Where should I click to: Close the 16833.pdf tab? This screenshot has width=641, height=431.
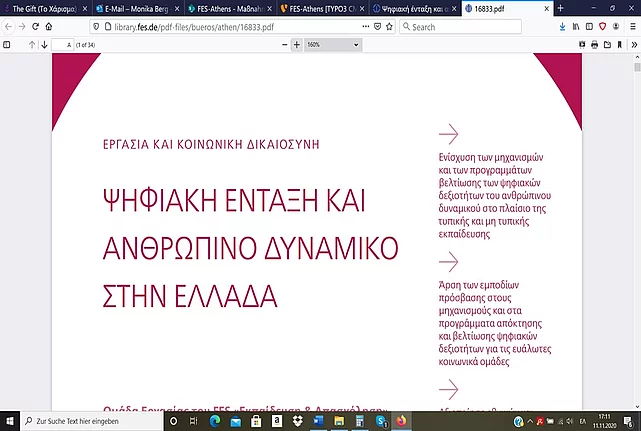pos(547,9)
